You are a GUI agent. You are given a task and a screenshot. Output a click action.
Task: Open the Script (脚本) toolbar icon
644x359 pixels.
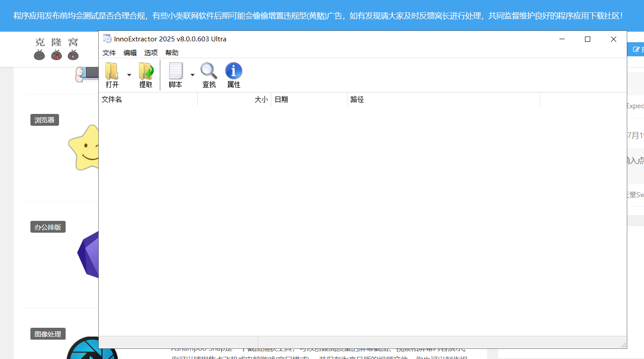point(175,75)
